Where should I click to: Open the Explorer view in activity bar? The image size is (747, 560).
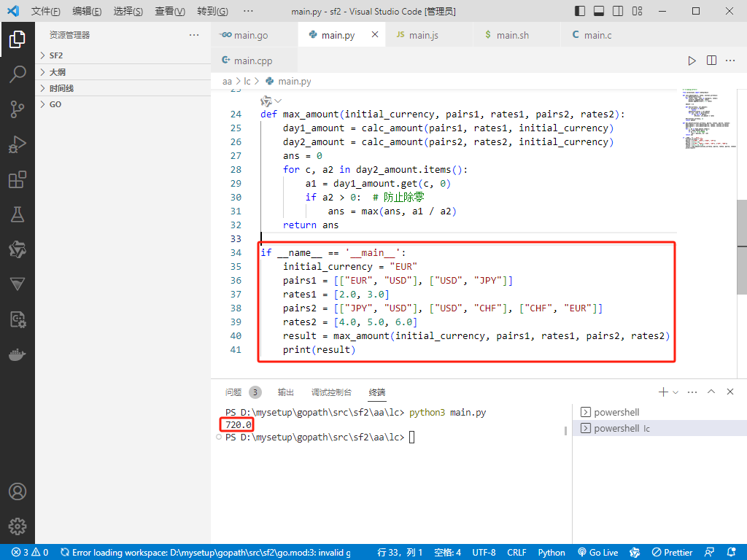pos(18,39)
